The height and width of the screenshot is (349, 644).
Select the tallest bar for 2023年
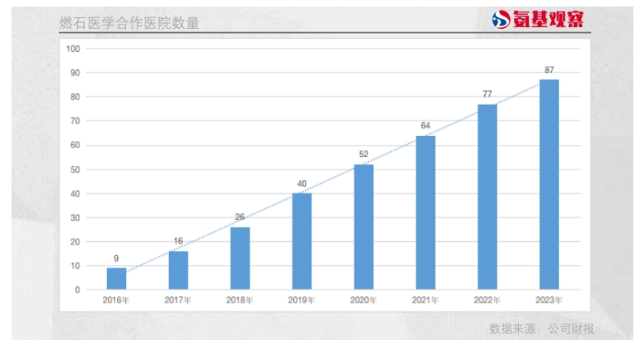[548, 184]
